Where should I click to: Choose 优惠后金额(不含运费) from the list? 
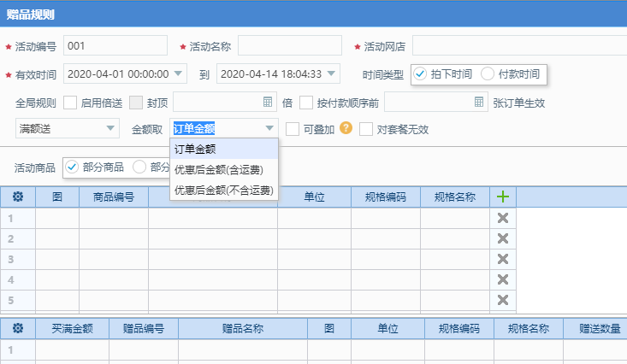coord(223,190)
